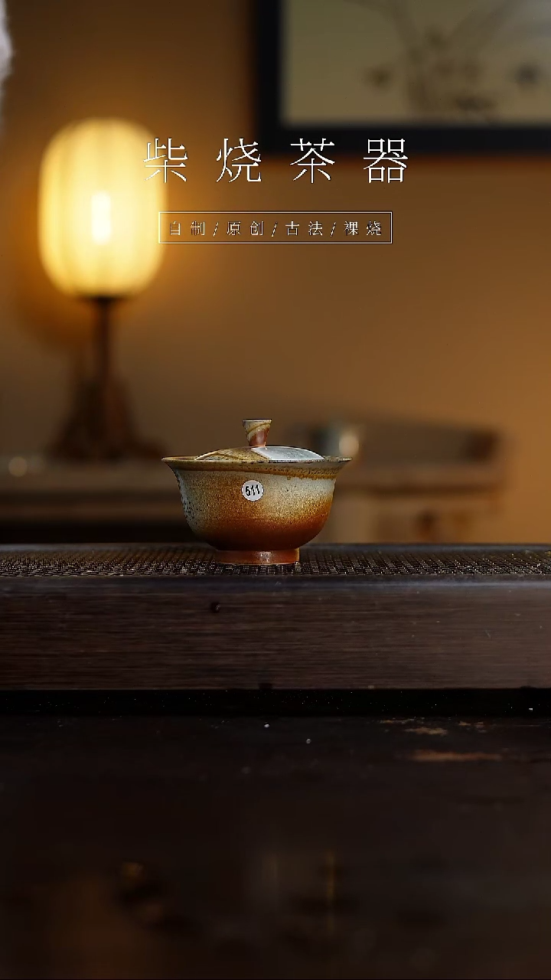
Task: Click the woven mat beside the cup
Action: pos(429,560)
